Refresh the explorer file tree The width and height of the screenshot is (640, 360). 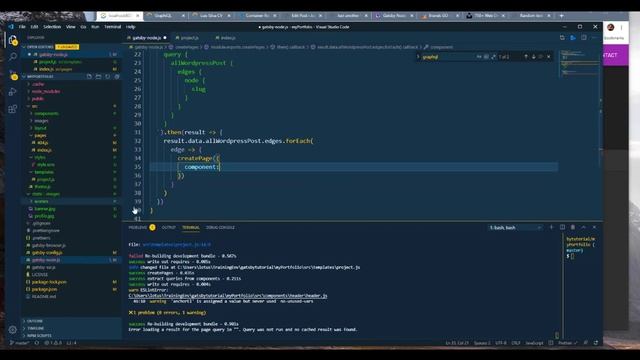[108, 76]
